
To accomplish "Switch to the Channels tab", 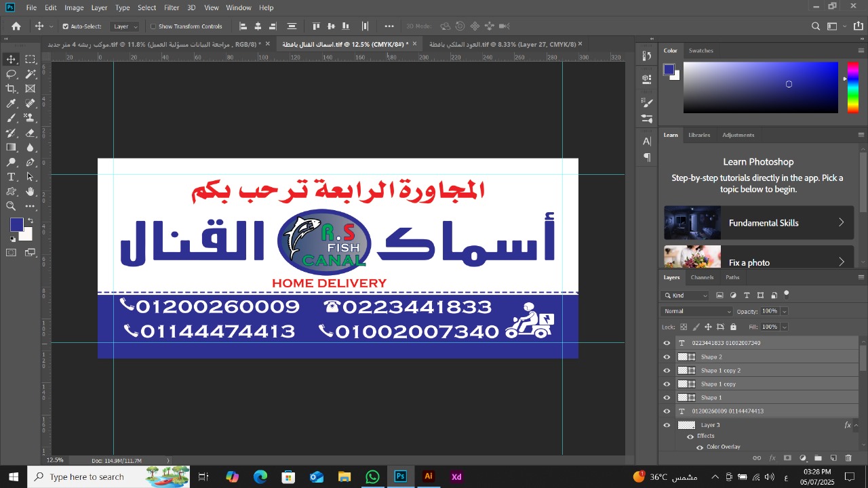I will coord(702,277).
